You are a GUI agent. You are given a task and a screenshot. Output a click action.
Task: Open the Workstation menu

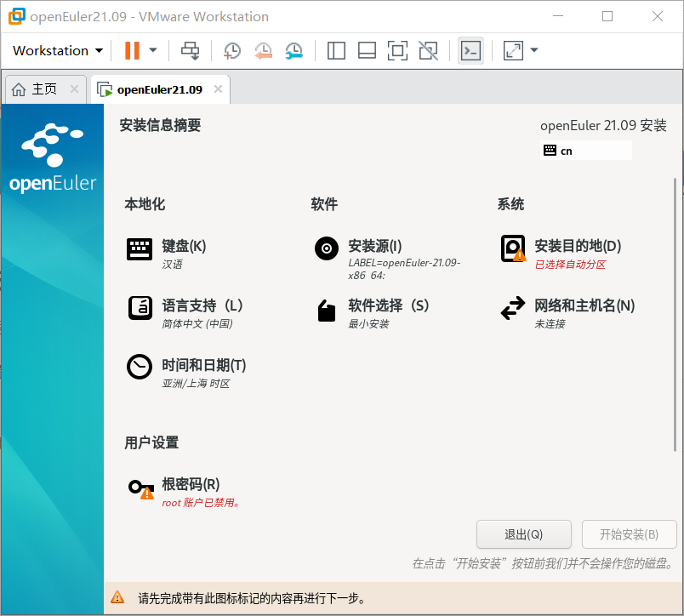(58, 50)
